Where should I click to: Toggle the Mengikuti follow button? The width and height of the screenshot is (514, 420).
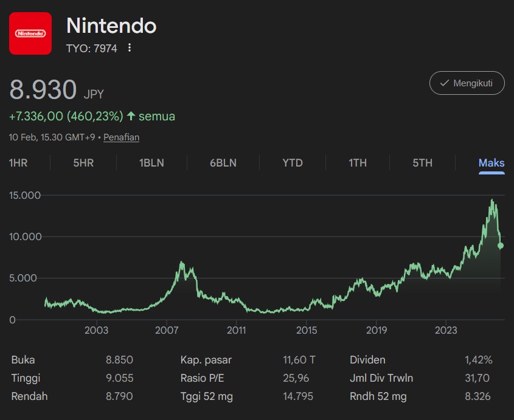tap(467, 83)
